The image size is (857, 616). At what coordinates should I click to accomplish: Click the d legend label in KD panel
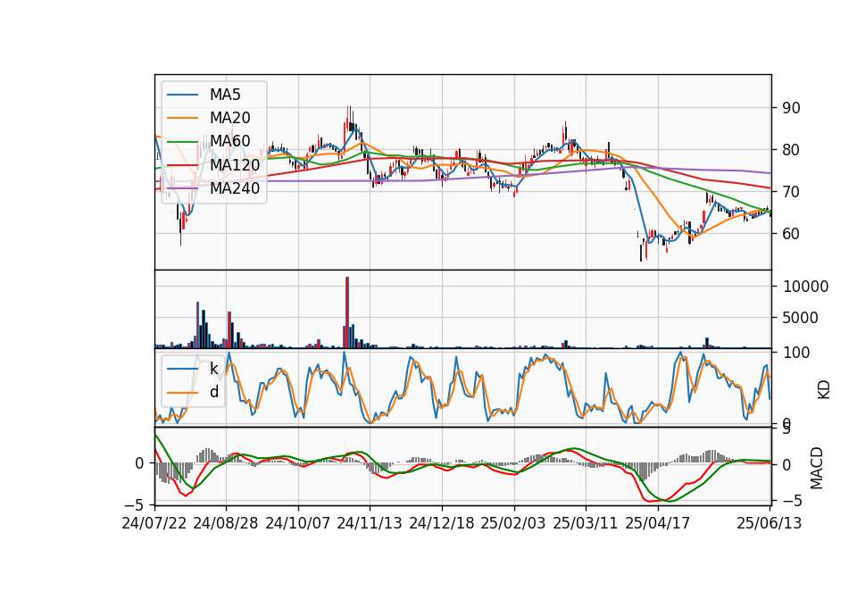[x=213, y=392]
